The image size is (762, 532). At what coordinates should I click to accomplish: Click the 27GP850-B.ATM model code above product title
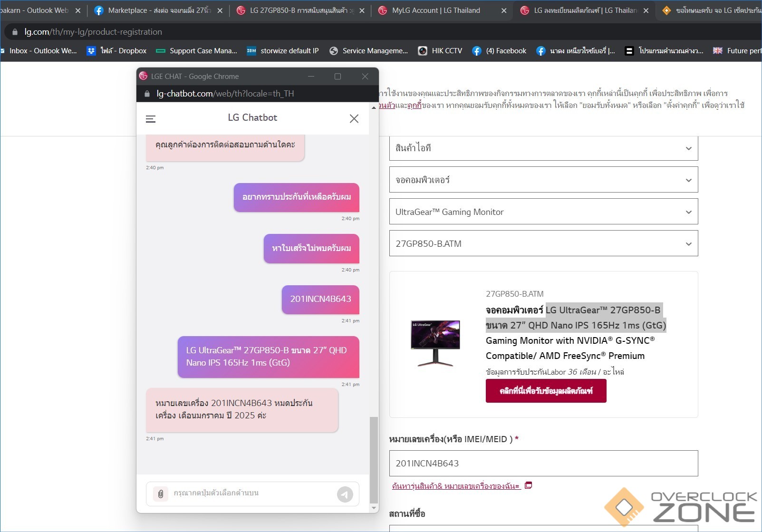514,294
